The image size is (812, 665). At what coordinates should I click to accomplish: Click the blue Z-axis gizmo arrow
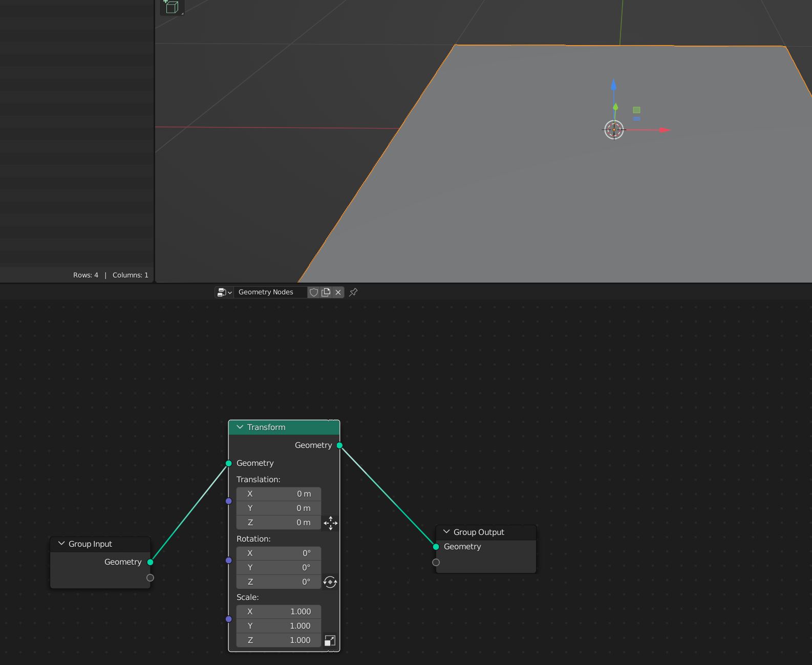tap(614, 85)
